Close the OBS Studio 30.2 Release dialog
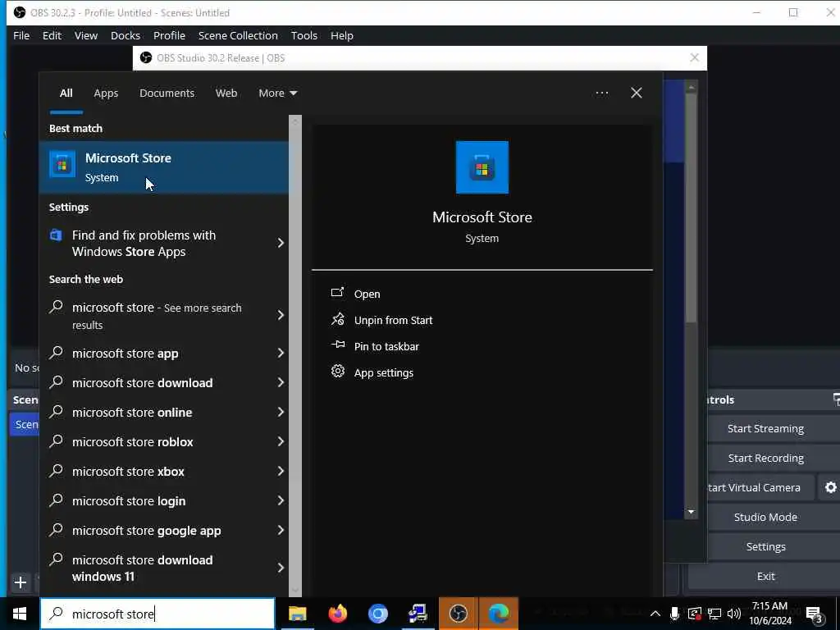 694,58
